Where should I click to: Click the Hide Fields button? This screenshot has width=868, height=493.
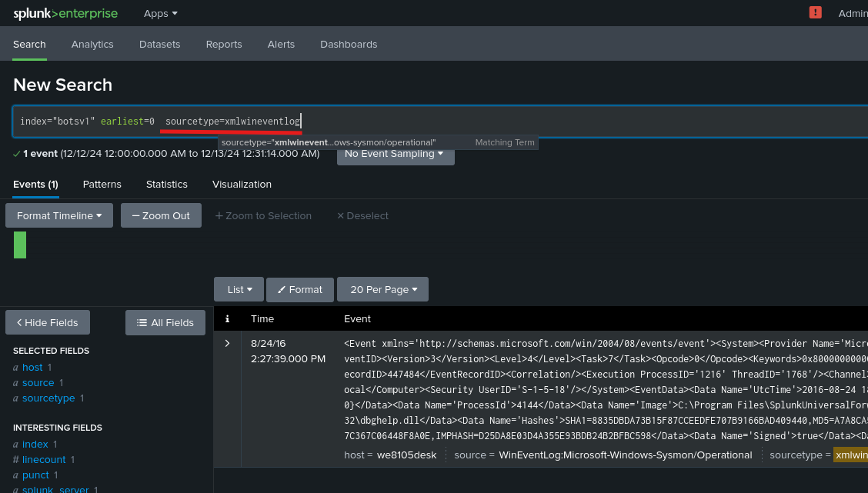(48, 322)
